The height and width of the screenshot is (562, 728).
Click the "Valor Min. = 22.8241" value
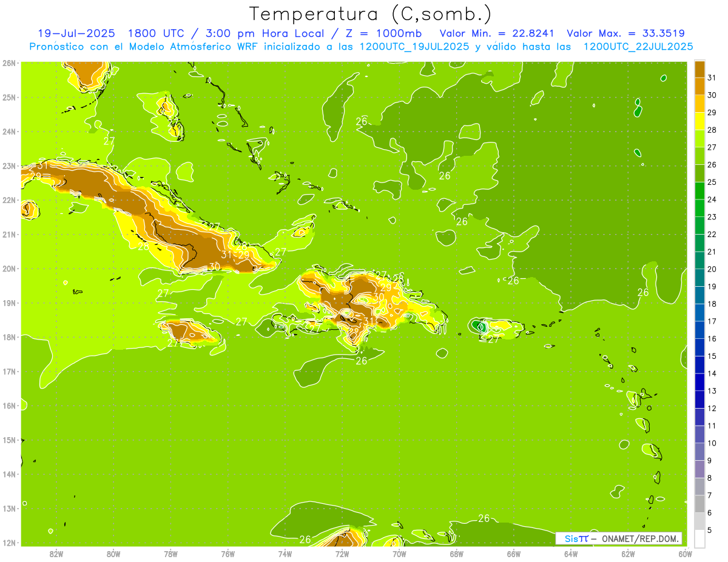click(496, 33)
